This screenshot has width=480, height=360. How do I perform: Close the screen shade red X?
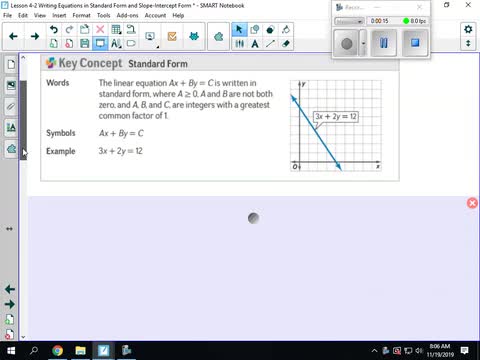pyautogui.click(x=472, y=203)
